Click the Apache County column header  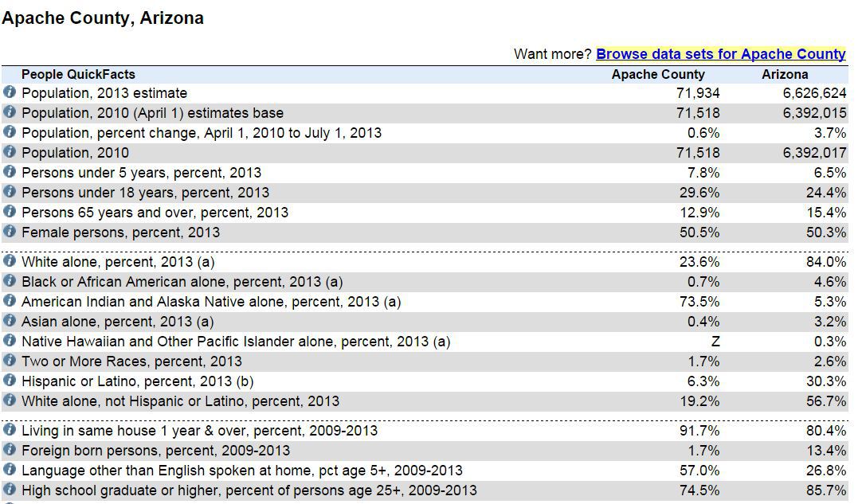click(x=657, y=74)
